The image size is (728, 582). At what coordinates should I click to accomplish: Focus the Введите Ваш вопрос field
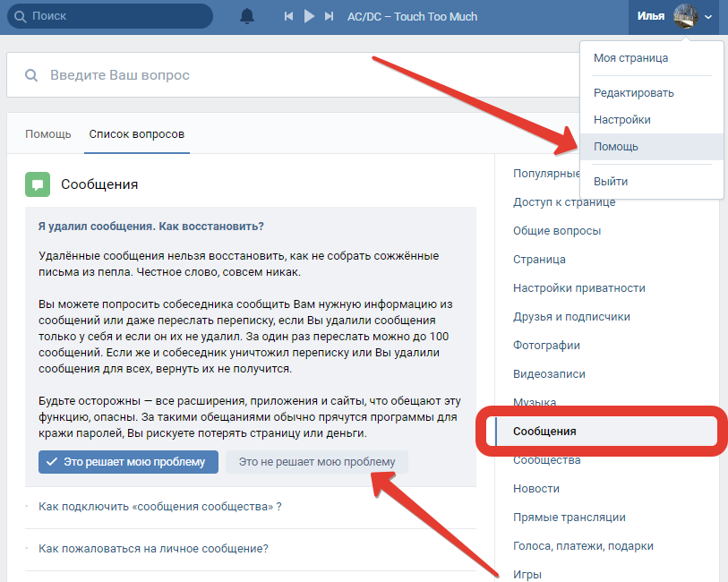click(x=269, y=75)
